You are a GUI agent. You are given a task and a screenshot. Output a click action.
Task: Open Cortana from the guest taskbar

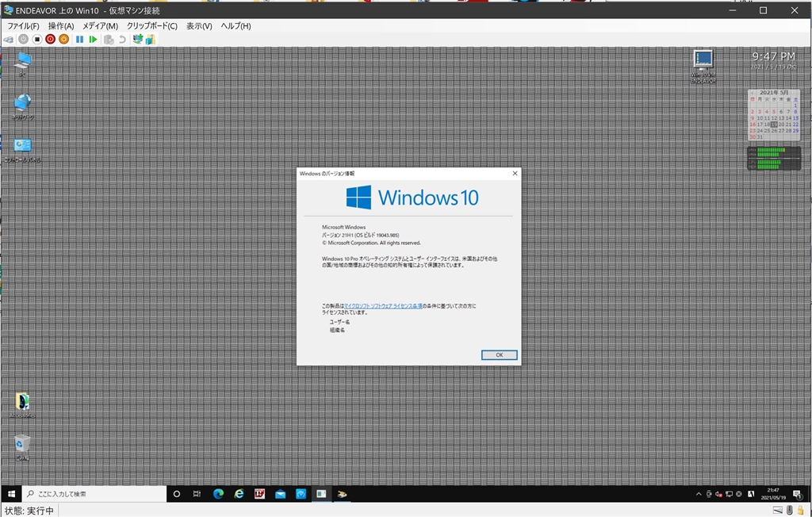[x=177, y=494]
